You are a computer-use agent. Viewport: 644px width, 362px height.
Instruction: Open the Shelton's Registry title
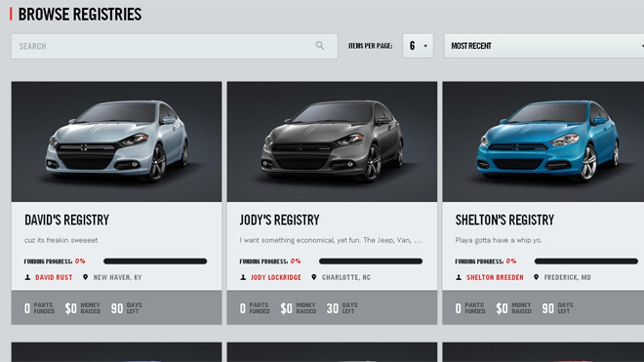[x=504, y=220]
